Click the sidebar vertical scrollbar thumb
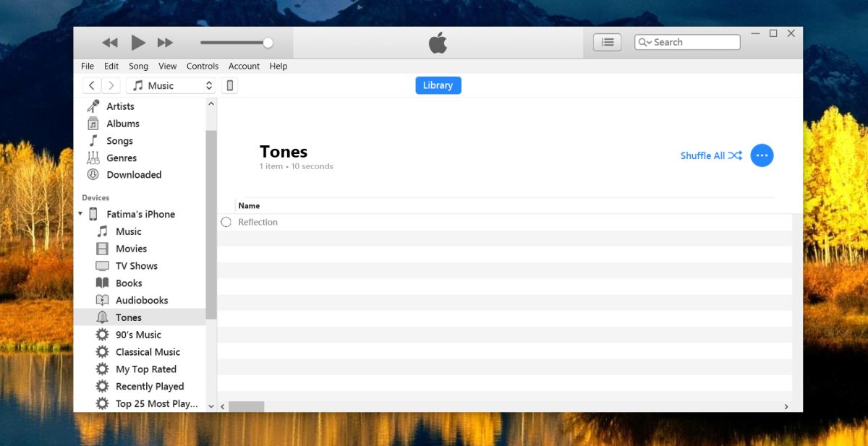This screenshot has width=868, height=446. coord(211,225)
